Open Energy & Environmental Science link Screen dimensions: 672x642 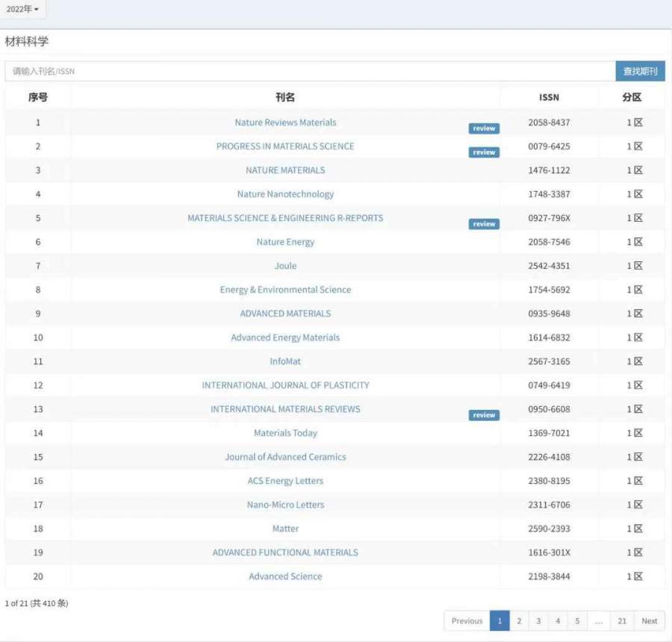click(285, 290)
